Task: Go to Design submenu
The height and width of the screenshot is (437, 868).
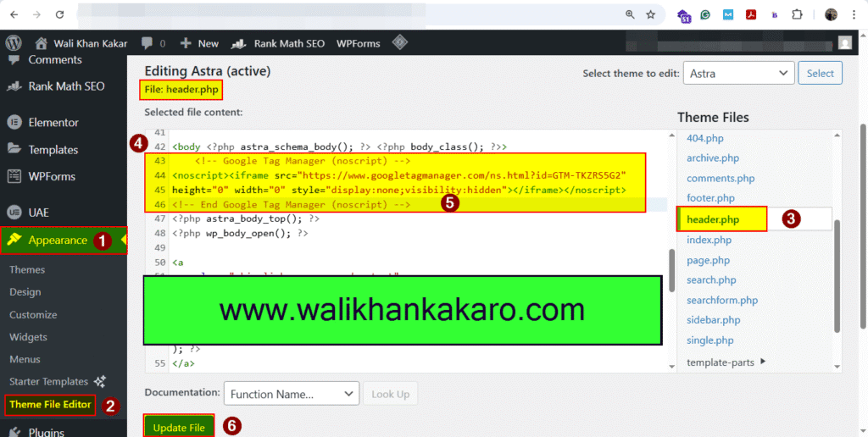Action: (25, 291)
